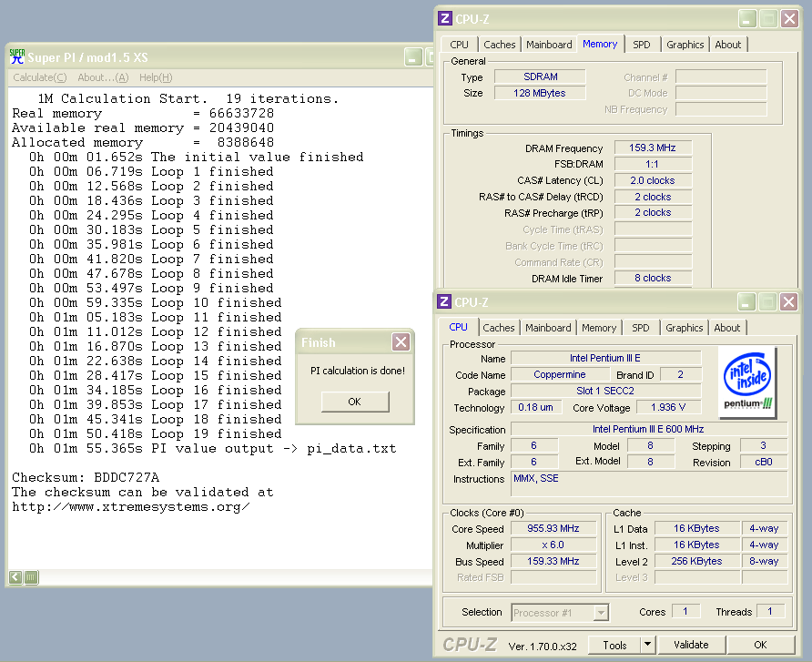812x662 pixels.
Task: Click the Bus Speed 159.33 MHz field
Action: (x=553, y=561)
